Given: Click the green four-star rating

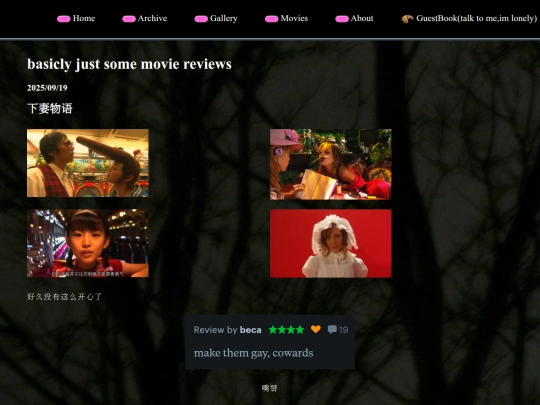Looking at the screenshot, I should tap(286, 330).
